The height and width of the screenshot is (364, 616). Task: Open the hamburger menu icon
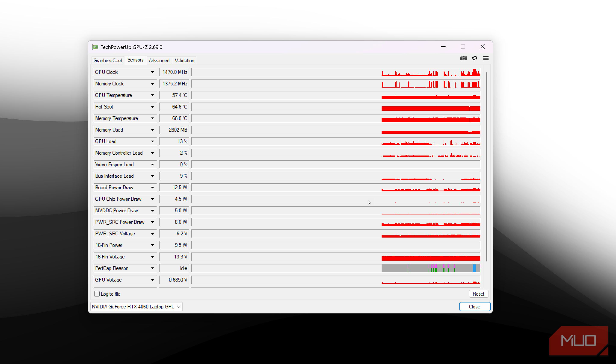pyautogui.click(x=486, y=58)
